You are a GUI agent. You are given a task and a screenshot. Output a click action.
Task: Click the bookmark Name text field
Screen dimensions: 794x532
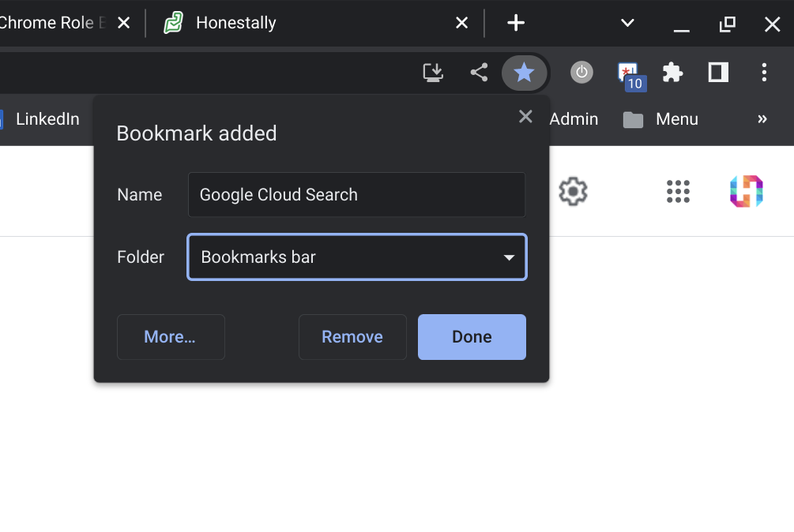(x=357, y=195)
